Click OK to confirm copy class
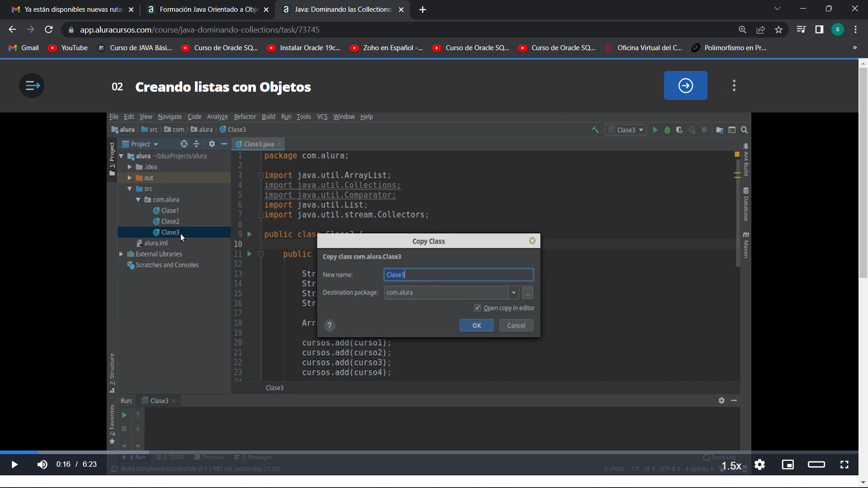 pyautogui.click(x=477, y=325)
